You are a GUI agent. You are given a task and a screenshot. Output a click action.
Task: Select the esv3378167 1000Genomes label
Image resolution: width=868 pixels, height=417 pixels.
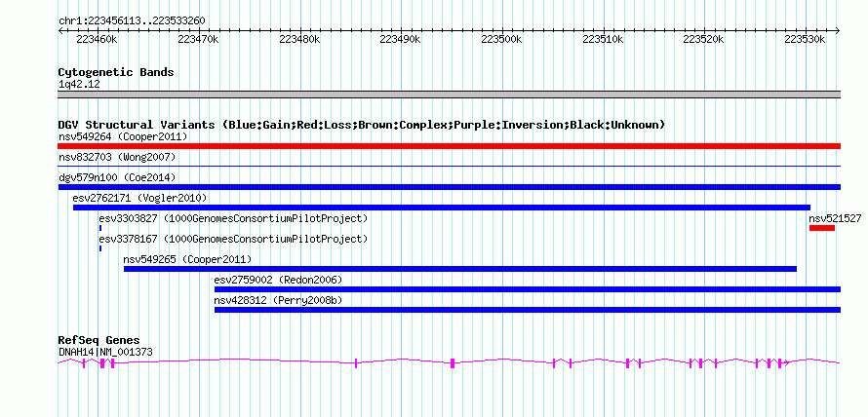pos(233,239)
